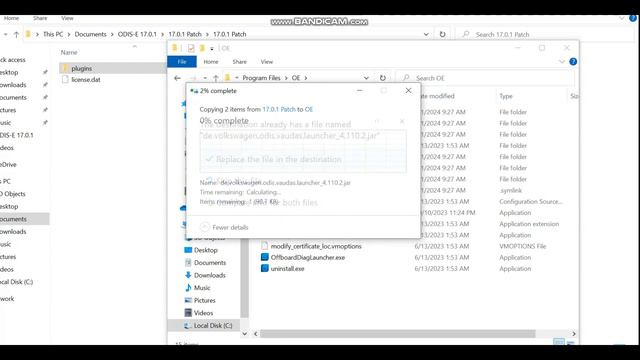Open address dropdown in the Patch window
The height and width of the screenshot is (360, 640).
(426, 34)
